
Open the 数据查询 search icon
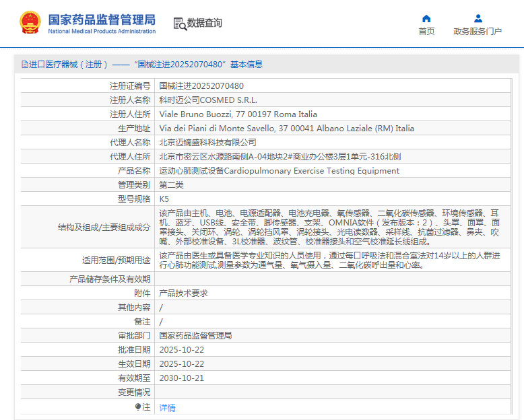(180, 24)
